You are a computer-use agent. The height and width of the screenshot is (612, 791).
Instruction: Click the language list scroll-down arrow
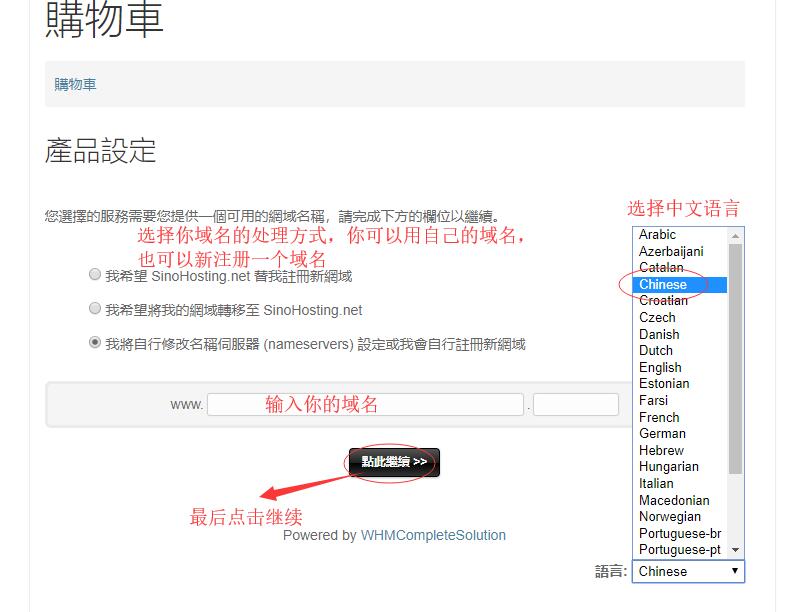[x=736, y=550]
